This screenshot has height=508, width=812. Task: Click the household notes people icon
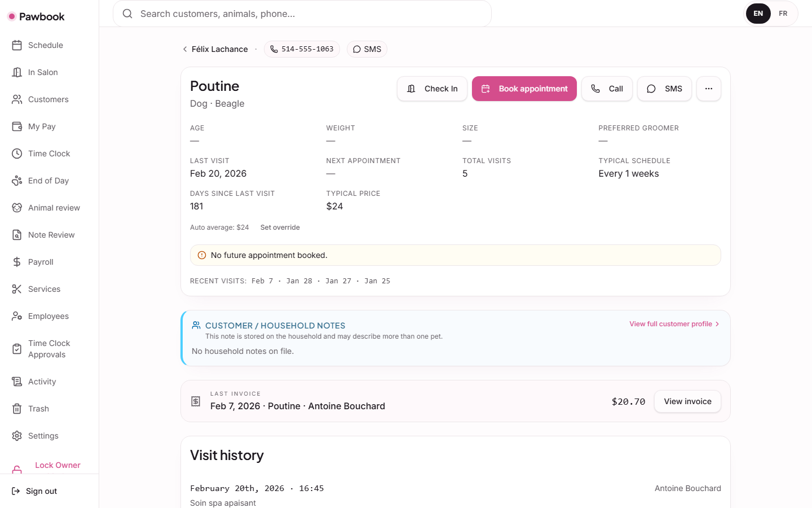196,325
